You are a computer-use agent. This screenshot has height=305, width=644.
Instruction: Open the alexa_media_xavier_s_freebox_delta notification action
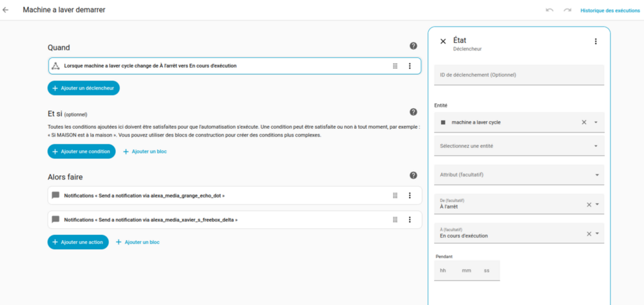[x=235, y=219]
